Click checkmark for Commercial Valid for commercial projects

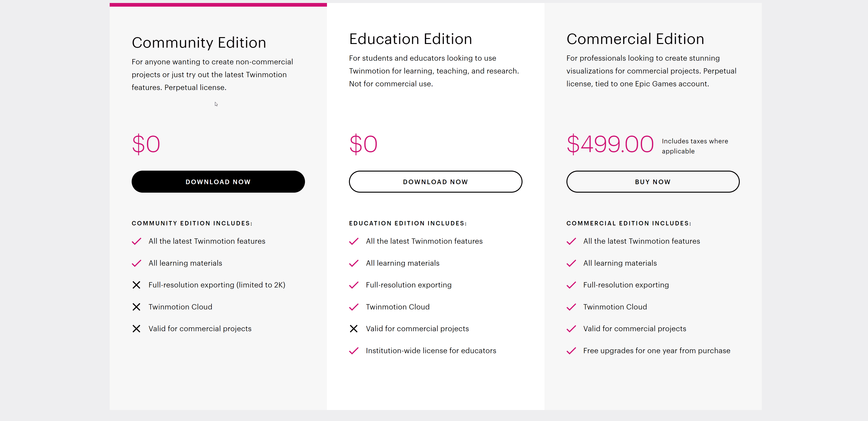pos(571,329)
